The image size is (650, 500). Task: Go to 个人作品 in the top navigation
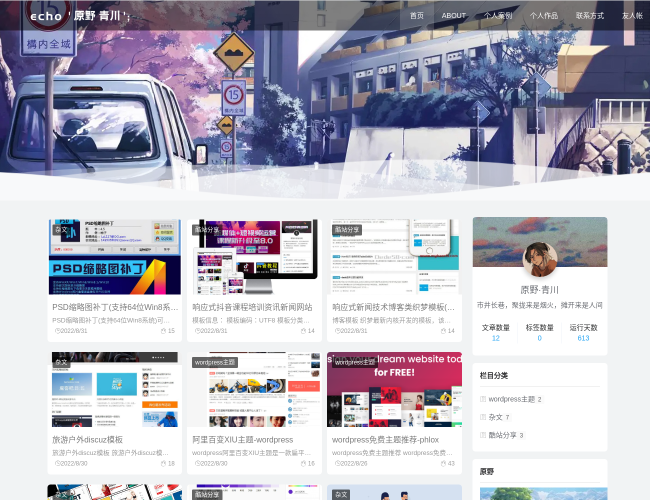tap(544, 16)
